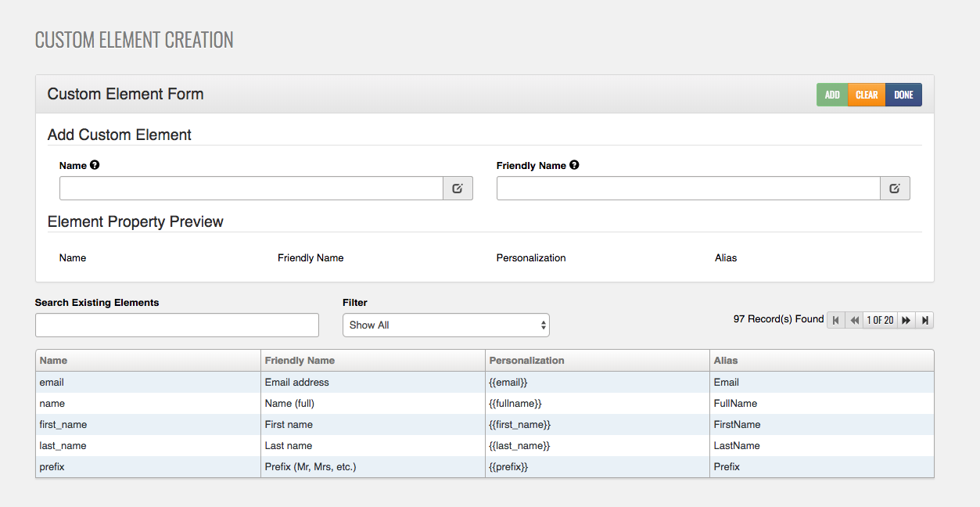Image resolution: width=980 pixels, height=507 pixels.
Task: Click the help icon beside Friendly Name label
Action: point(574,165)
